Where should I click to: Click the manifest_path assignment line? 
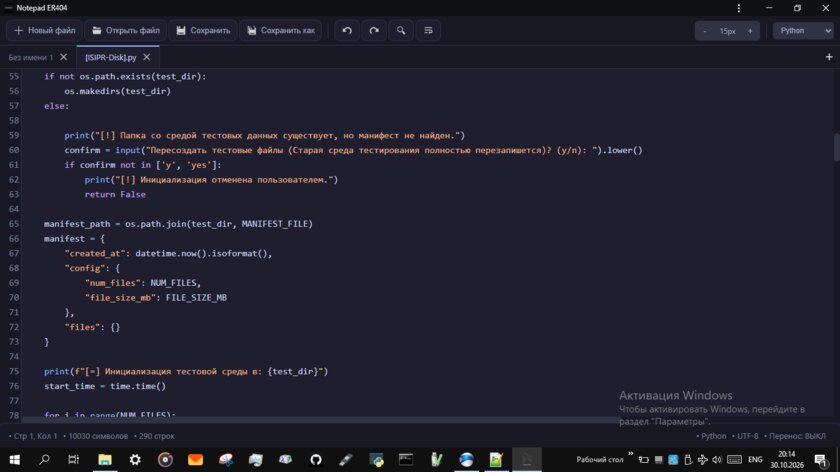[x=178, y=224]
